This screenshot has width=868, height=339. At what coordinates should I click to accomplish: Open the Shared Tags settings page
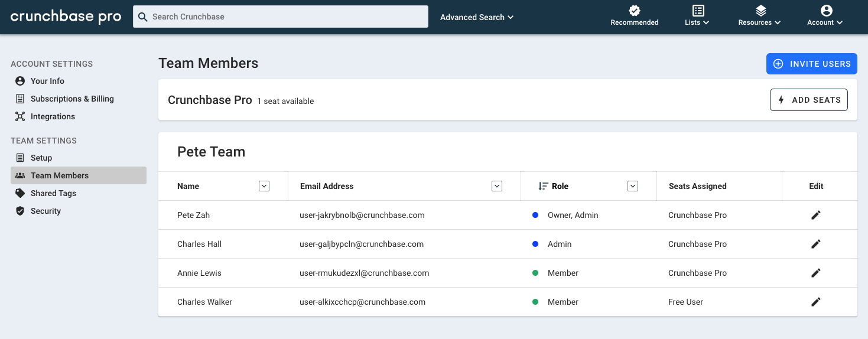coord(53,193)
